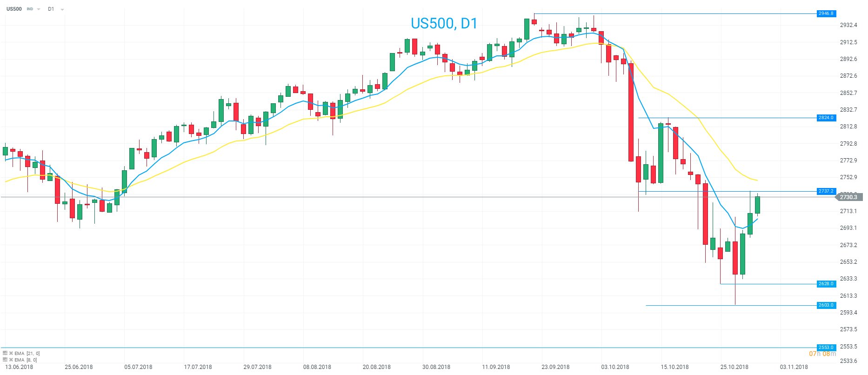Screen dimensions: 868x375
Task: Click the current price tag 2730.3
Action: click(x=849, y=197)
